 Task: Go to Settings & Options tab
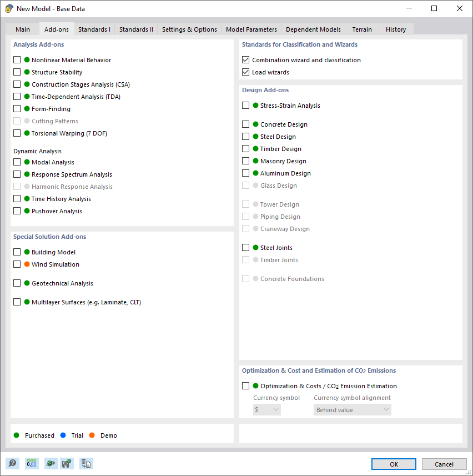pos(189,29)
